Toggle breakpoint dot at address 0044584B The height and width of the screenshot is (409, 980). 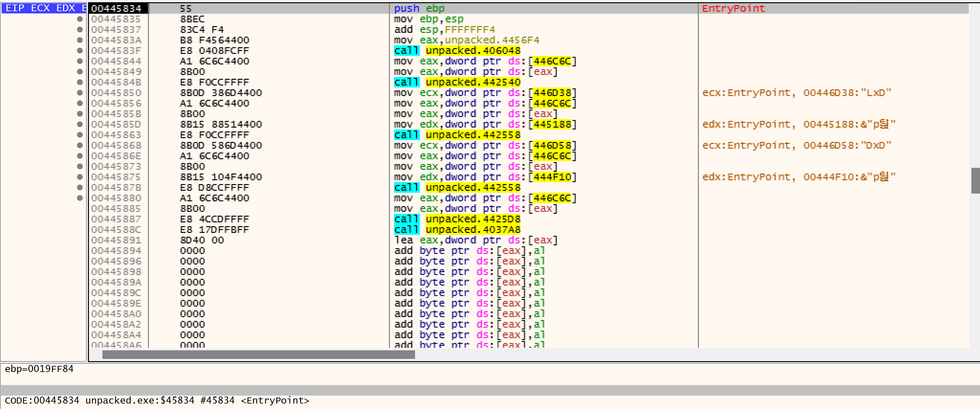80,82
